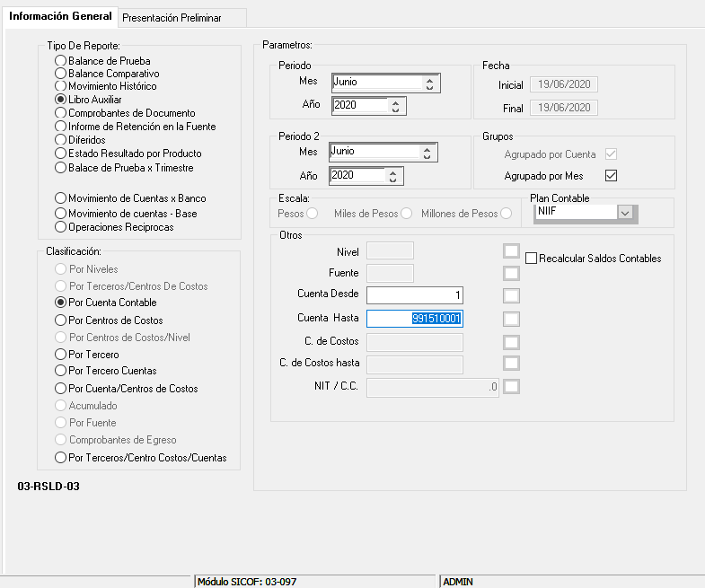Screen dimensions: 705x588
Task: Click the Cuenta Desde input field
Action: 415,295
